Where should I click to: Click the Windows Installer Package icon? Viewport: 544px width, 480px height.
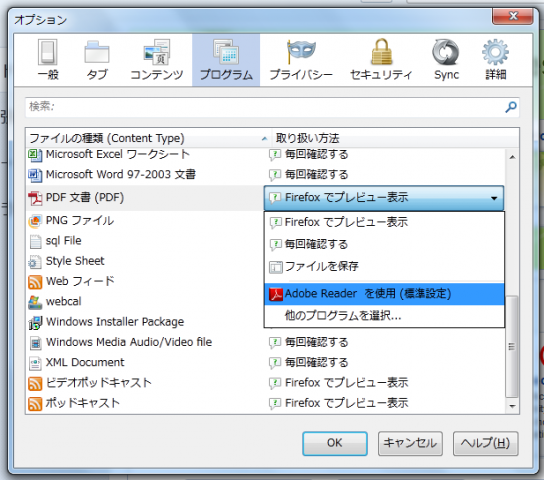click(35, 323)
